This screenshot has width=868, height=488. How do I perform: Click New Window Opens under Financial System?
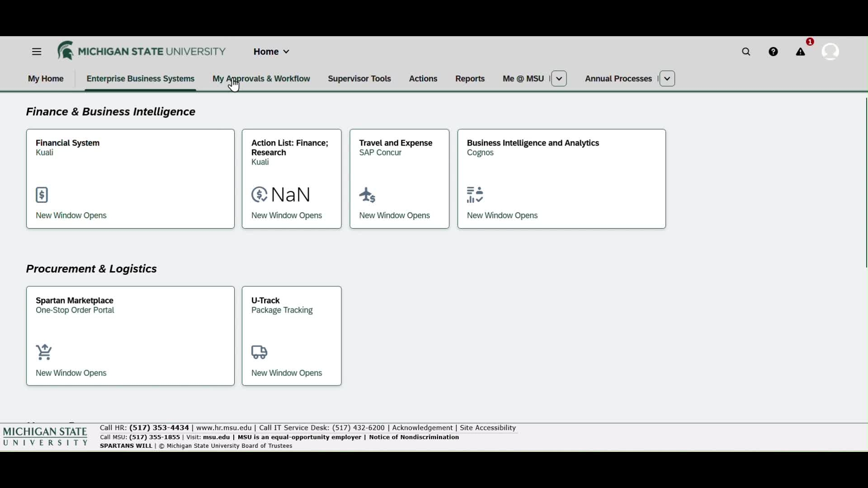tap(71, 216)
